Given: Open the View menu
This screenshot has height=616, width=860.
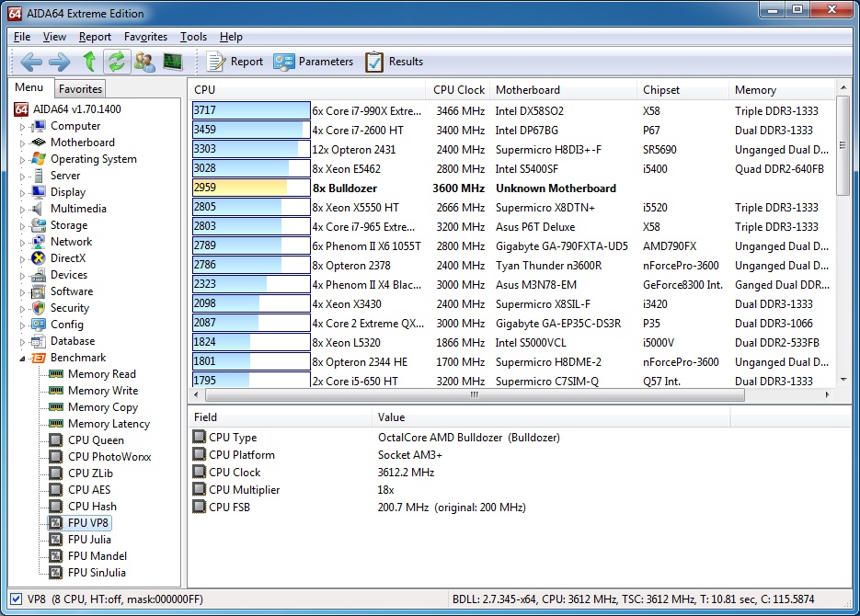Looking at the screenshot, I should pyautogui.click(x=54, y=37).
